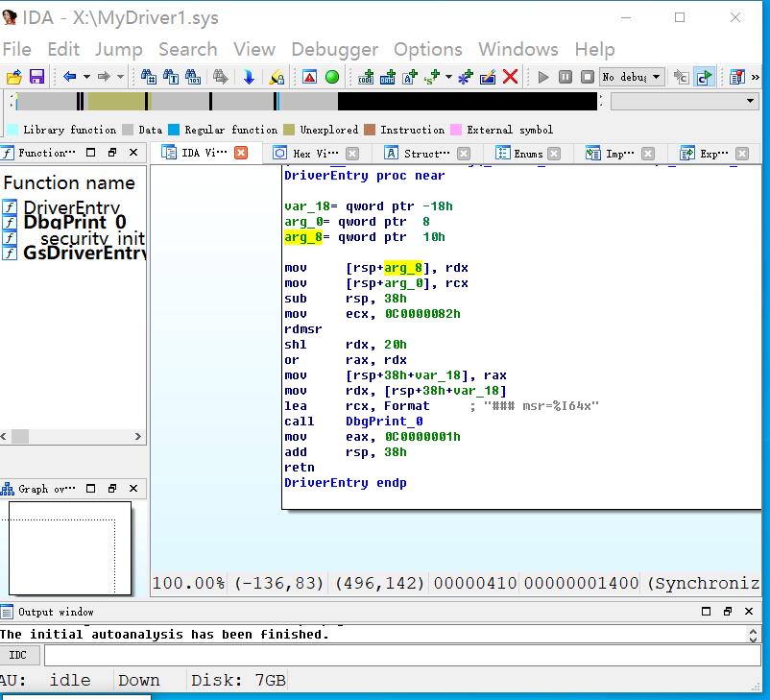Close the Hex View tab
The width and height of the screenshot is (770, 700).
click(352, 154)
